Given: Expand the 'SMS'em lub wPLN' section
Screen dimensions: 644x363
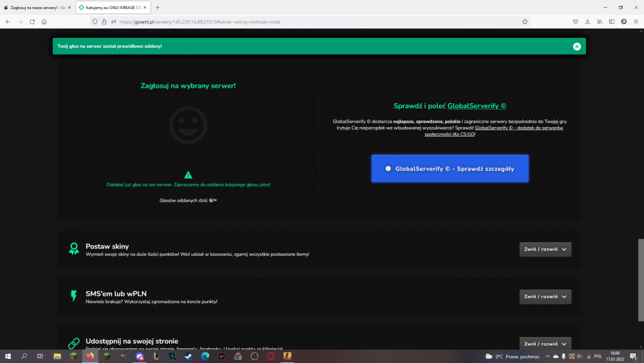Looking at the screenshot, I should point(545,297).
